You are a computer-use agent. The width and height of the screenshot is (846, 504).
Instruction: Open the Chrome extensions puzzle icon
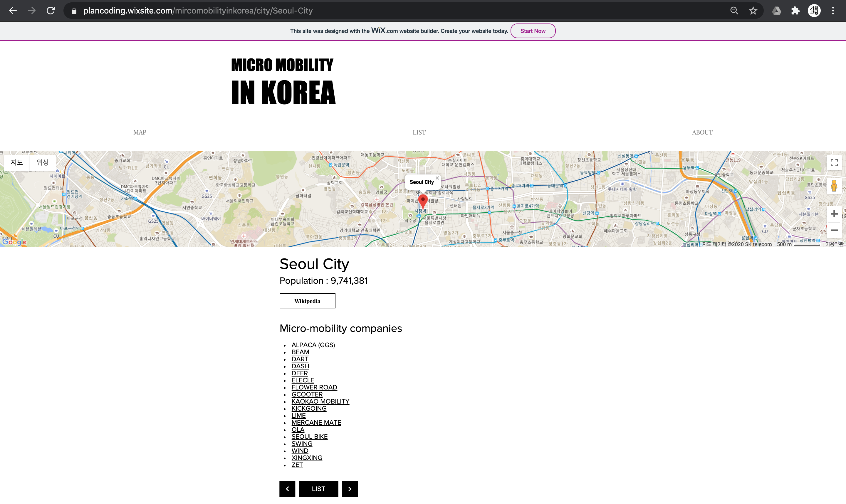tap(795, 11)
